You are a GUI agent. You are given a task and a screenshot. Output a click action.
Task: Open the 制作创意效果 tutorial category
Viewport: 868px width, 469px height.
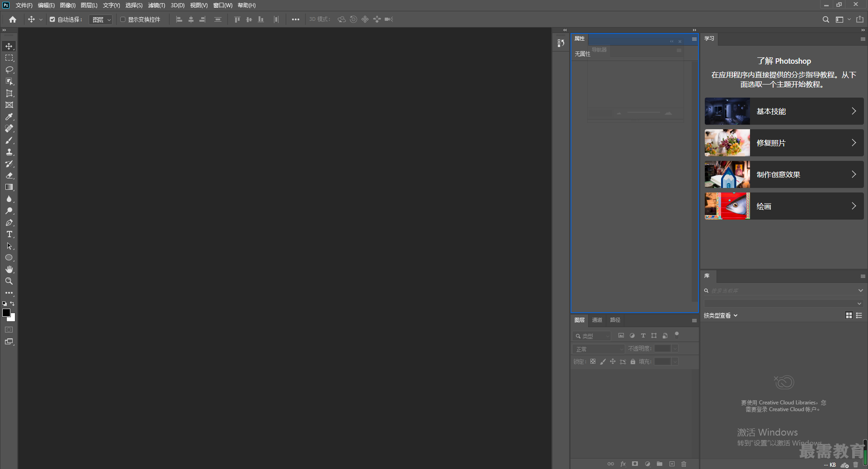point(784,174)
